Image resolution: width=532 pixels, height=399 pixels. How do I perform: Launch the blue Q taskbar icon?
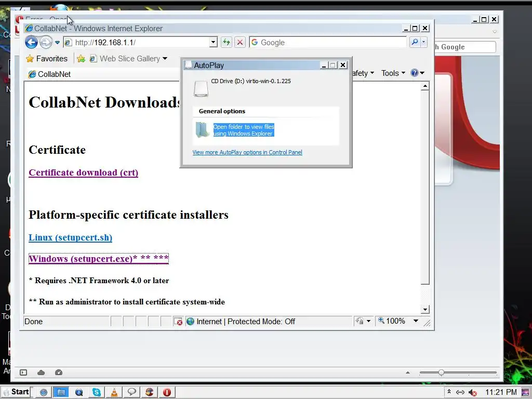pyautogui.click(x=79, y=392)
